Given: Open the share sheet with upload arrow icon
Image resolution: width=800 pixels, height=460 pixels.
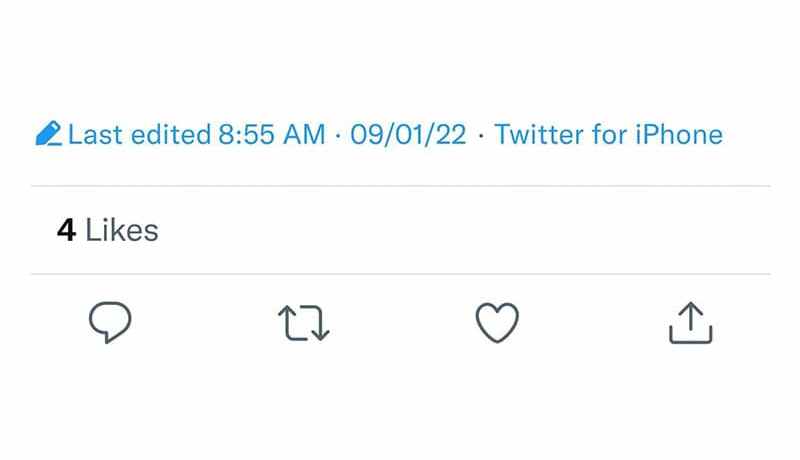Looking at the screenshot, I should [690, 323].
